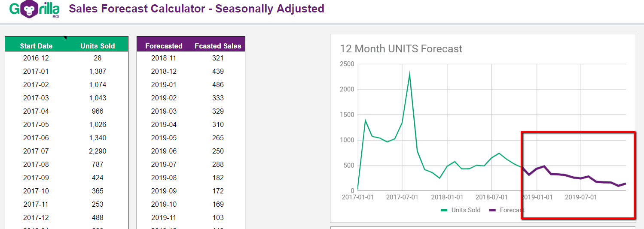Click the Sales Forecast Calculator title text
The height and width of the screenshot is (229, 644).
pyautogui.click(x=196, y=9)
